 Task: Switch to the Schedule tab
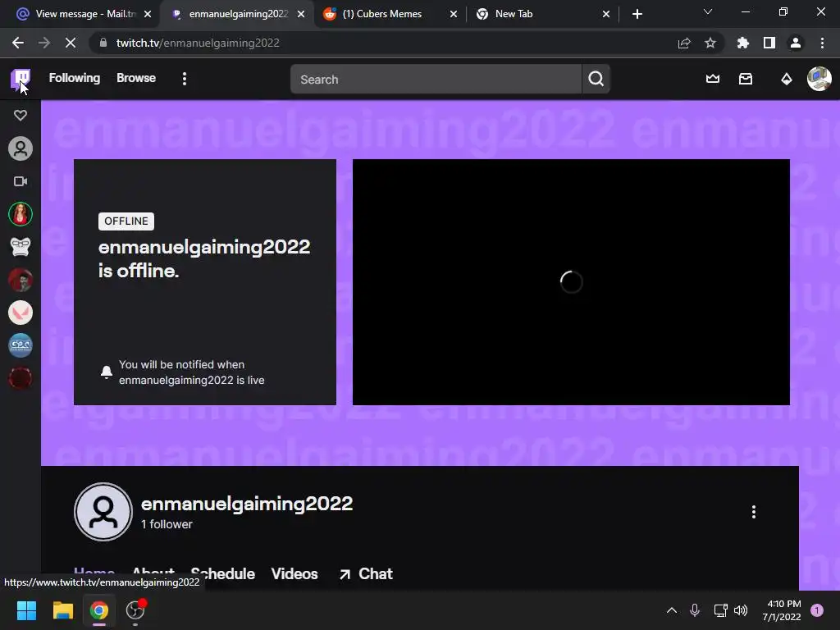click(x=223, y=573)
